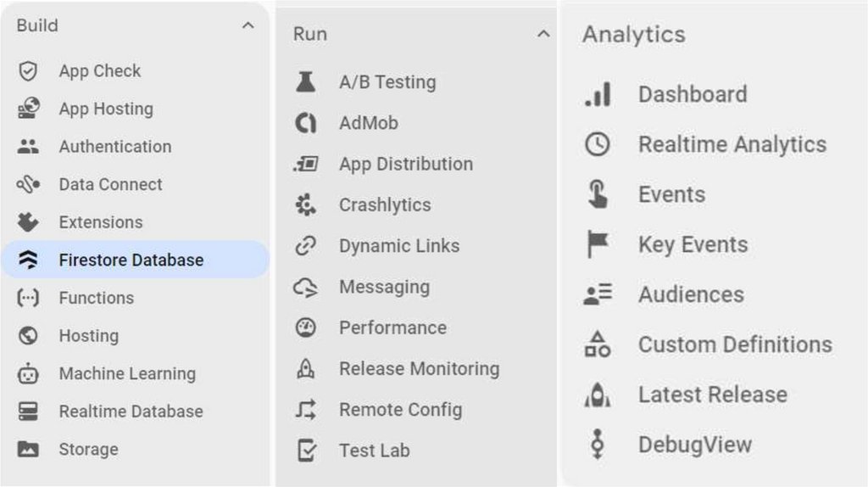This screenshot has height=487, width=868.
Task: Open the Firestore Database menu item
Action: [x=131, y=260]
